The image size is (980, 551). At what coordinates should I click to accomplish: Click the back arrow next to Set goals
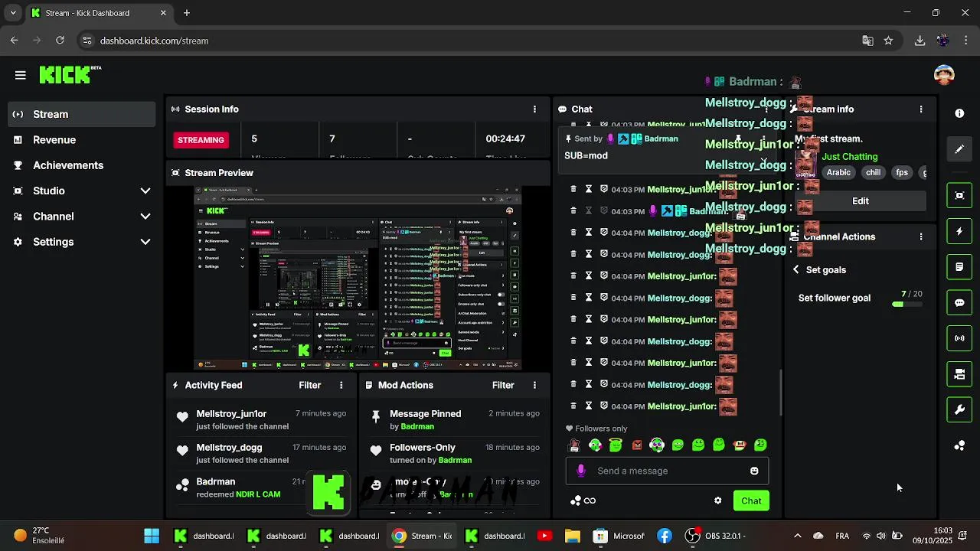(796, 269)
